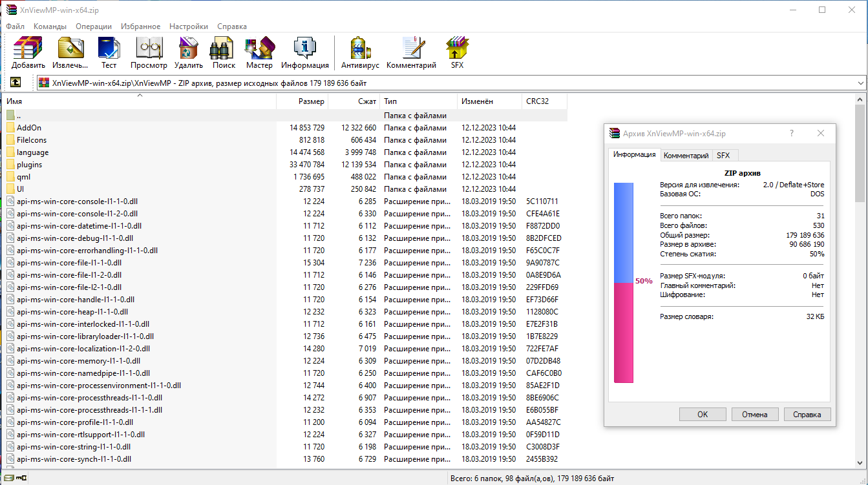
Task: Go up one folder level arrow
Action: pyautogui.click(x=16, y=83)
